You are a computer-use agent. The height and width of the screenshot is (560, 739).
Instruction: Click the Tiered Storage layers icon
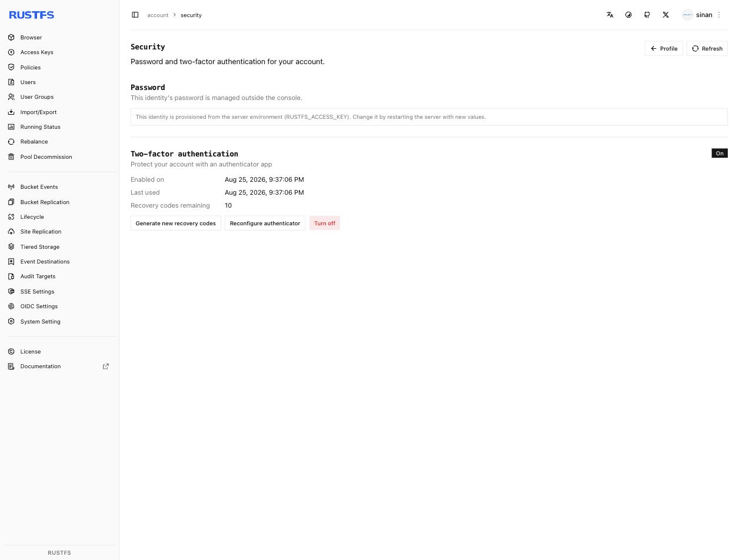point(11,246)
